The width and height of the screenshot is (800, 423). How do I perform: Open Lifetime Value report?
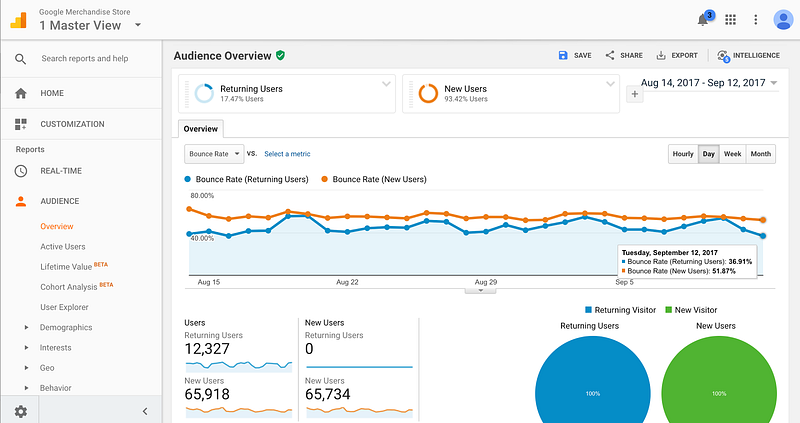[66, 267]
